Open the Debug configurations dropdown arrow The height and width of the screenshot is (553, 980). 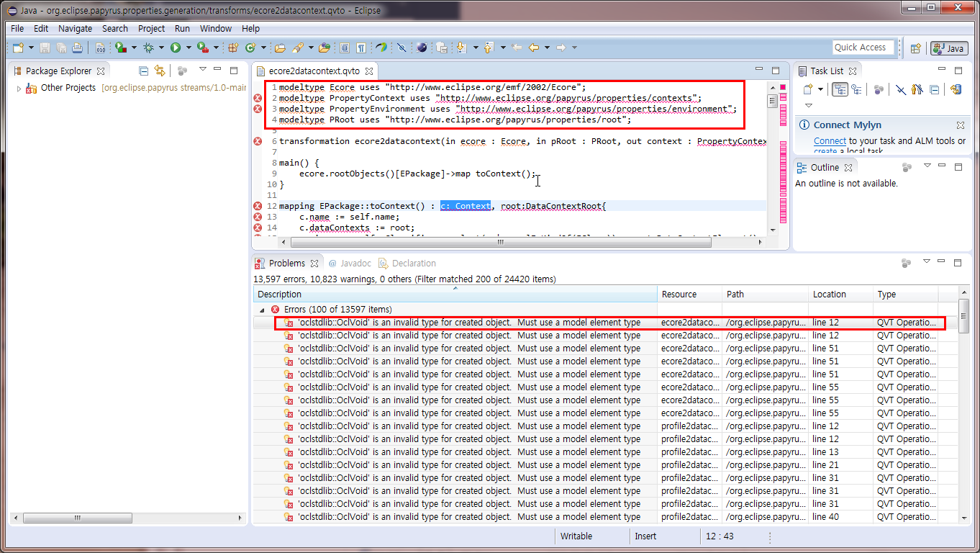click(162, 48)
